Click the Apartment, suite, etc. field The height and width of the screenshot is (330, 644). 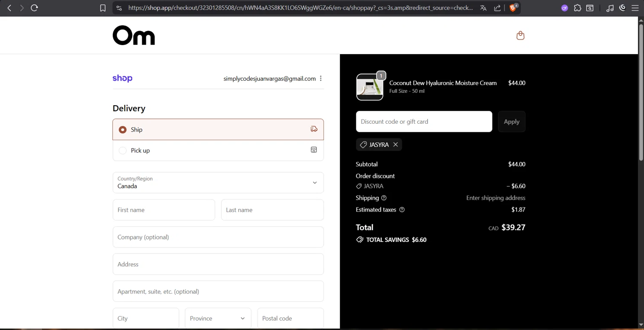pyautogui.click(x=218, y=291)
